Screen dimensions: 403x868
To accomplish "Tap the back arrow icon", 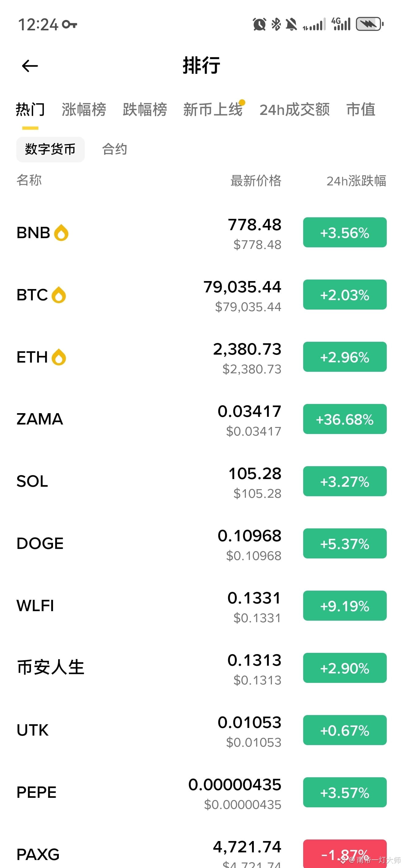I will click(x=30, y=66).
